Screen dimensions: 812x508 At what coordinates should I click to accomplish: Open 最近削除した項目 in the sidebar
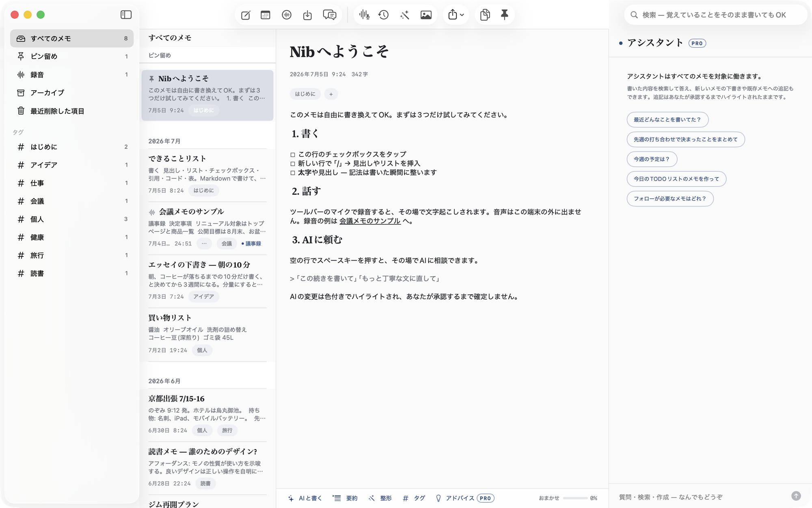(72, 111)
